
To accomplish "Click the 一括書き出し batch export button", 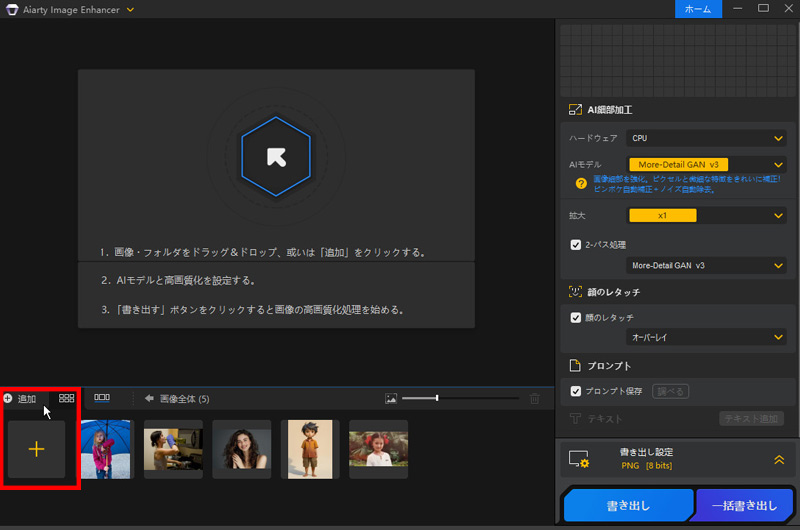I will pyautogui.click(x=744, y=506).
